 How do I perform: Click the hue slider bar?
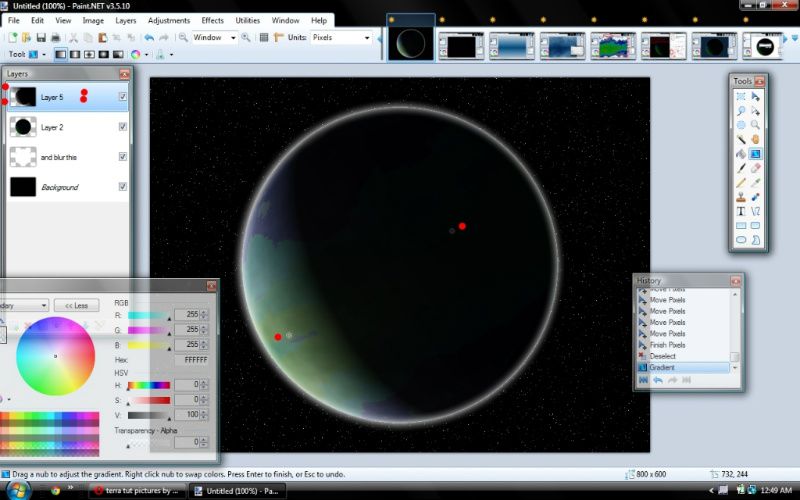point(148,385)
